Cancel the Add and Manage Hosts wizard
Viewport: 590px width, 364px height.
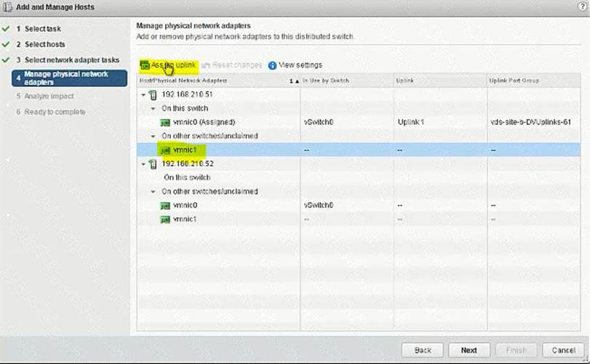coord(562,349)
